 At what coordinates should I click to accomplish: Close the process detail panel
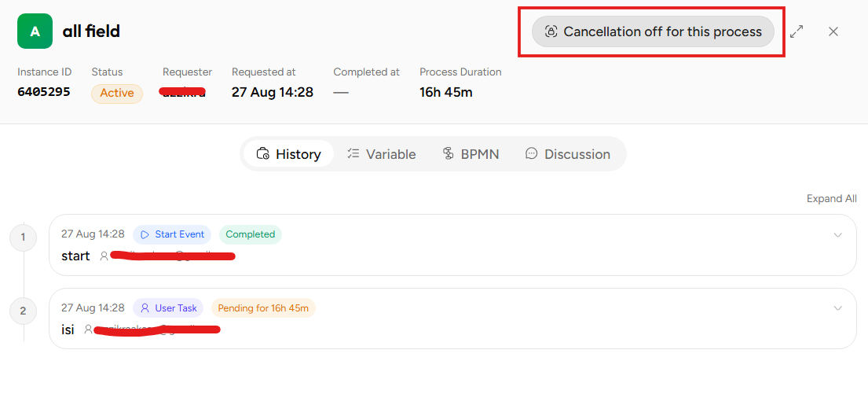833,31
